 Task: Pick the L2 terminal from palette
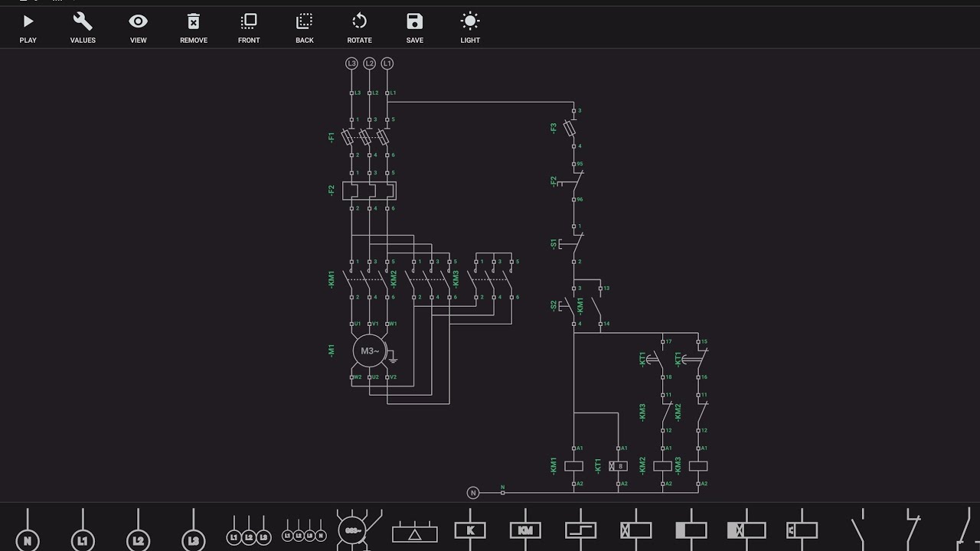coord(138,530)
